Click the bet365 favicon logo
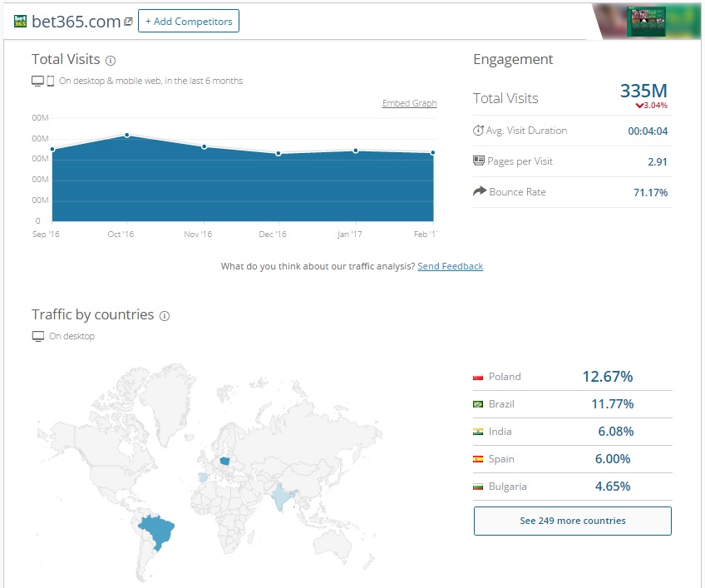 click(x=20, y=21)
